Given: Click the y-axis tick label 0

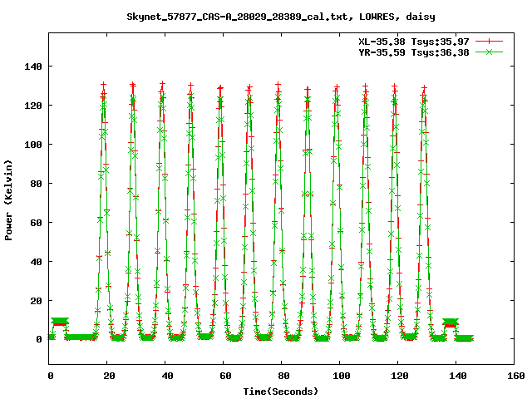Looking at the screenshot, I should point(39,339).
